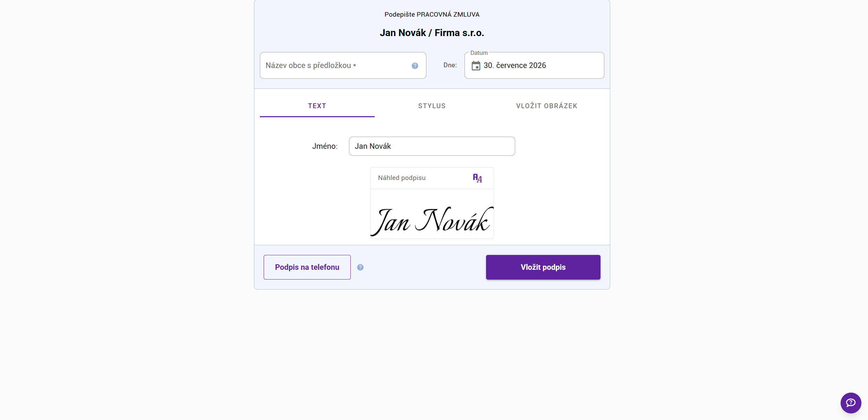868x420 pixels.
Task: Switch to the VLOŽIT OBRÁZEK tab
Action: (x=547, y=106)
